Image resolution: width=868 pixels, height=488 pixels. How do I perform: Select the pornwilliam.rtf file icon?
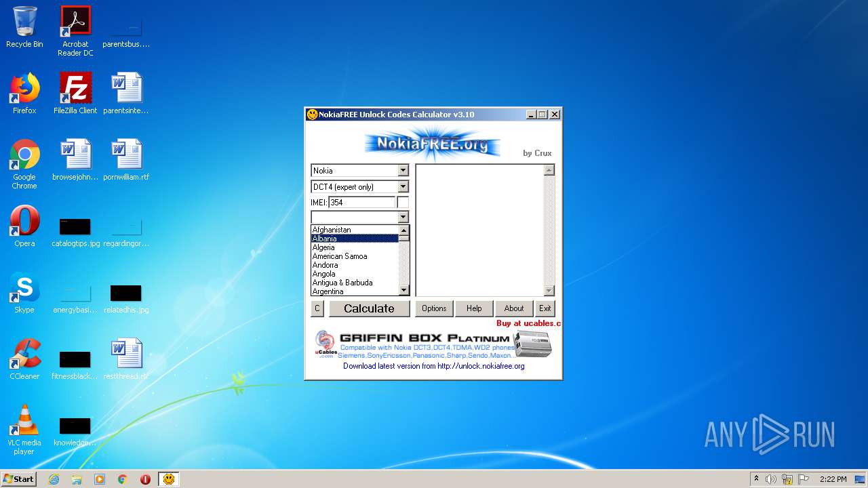(x=126, y=160)
